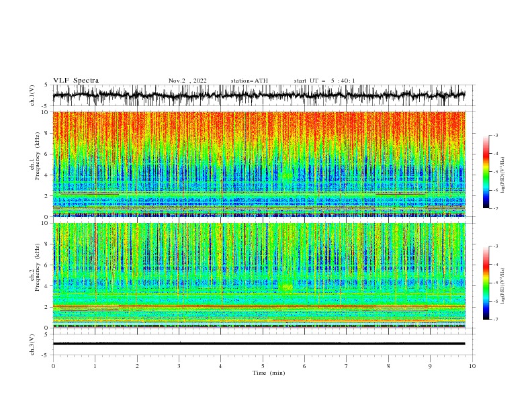Click time axis tick label '1'

click(95, 366)
